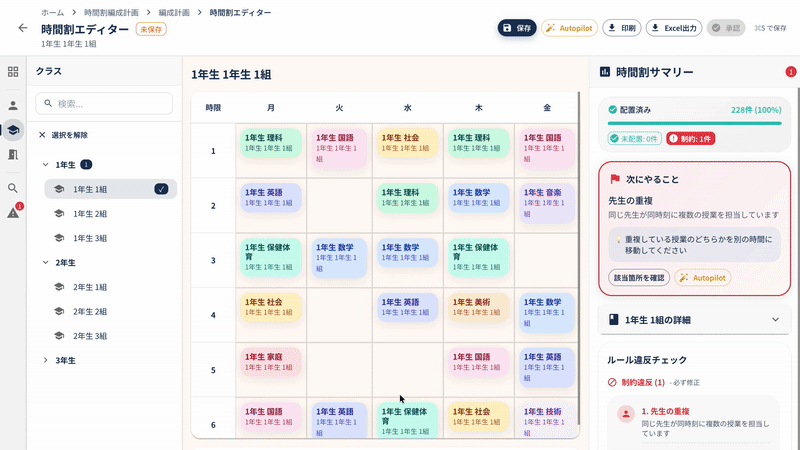Click the 印刷 print button
The height and width of the screenshot is (450, 800).
(x=620, y=28)
